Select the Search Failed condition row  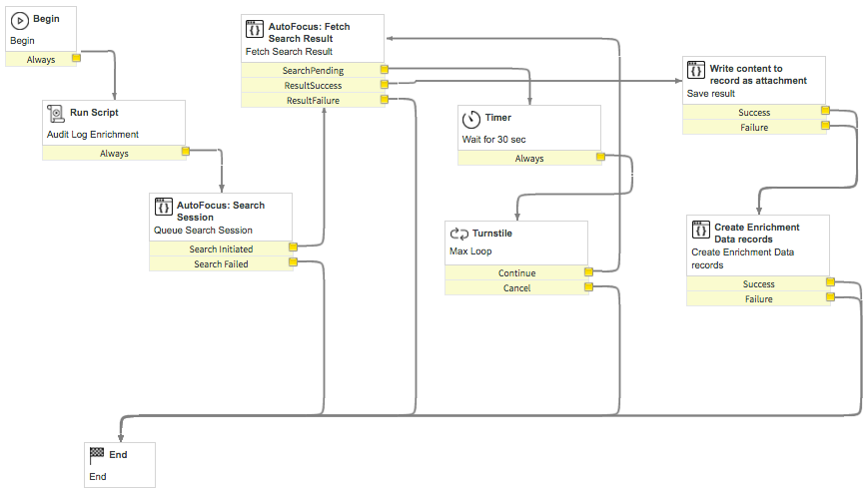(x=221, y=263)
